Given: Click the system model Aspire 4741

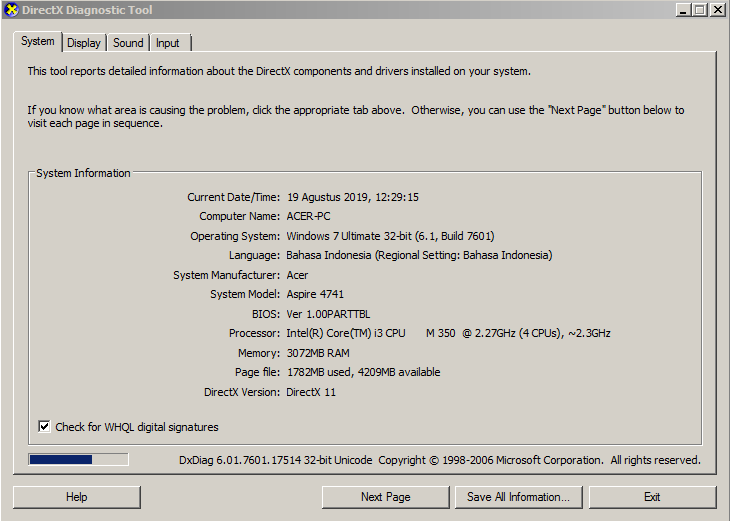Looking at the screenshot, I should tap(315, 294).
